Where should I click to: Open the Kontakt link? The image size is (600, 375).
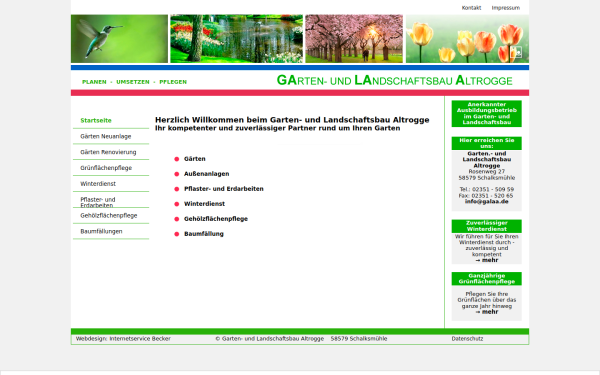tap(471, 8)
